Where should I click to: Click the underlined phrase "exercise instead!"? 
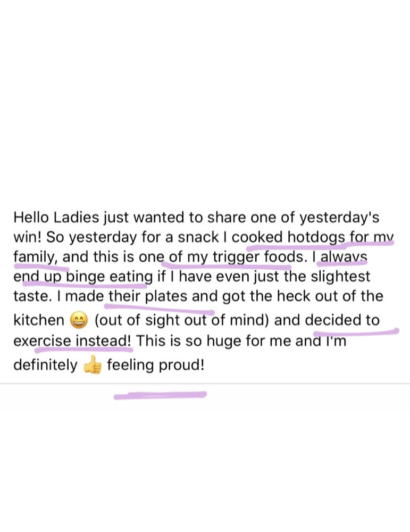tap(73, 340)
